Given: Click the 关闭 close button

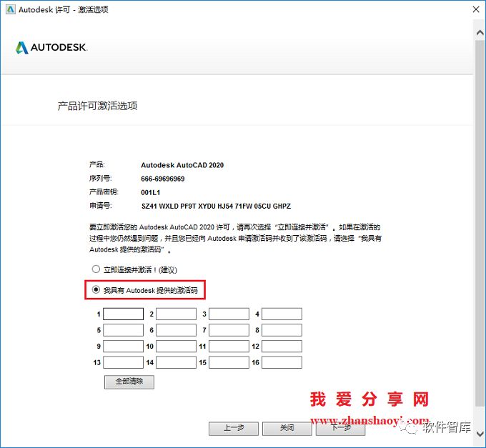Looking at the screenshot, I should tap(287, 429).
